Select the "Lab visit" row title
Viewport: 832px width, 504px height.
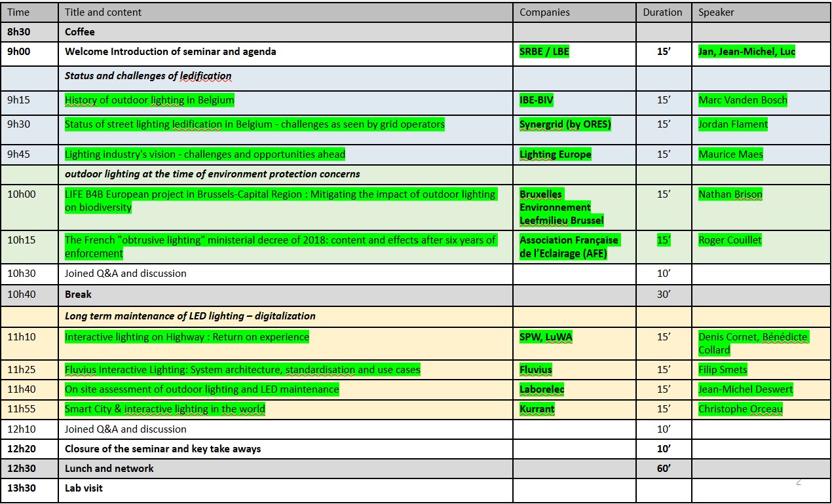pos(84,488)
